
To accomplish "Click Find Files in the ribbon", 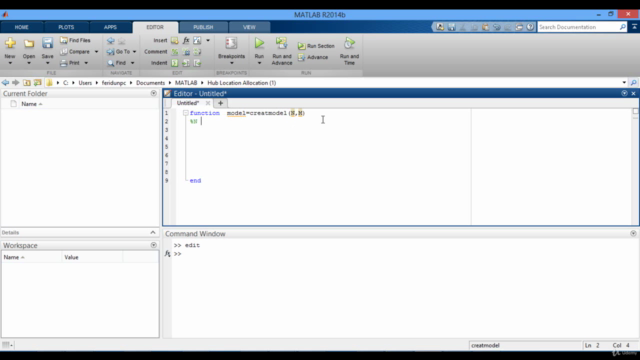I will pos(75,40).
